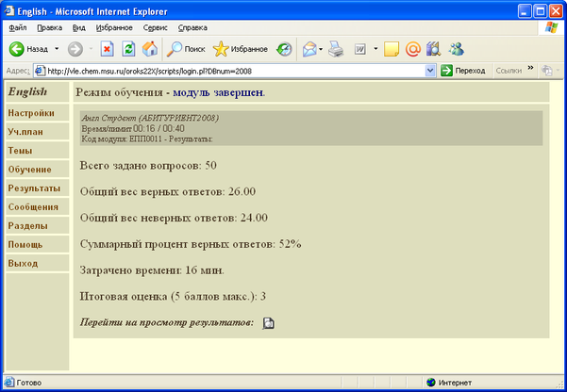Image resolution: width=567 pixels, height=392 pixels.
Task: Click the Internet zone globe in status bar
Action: 430,383
